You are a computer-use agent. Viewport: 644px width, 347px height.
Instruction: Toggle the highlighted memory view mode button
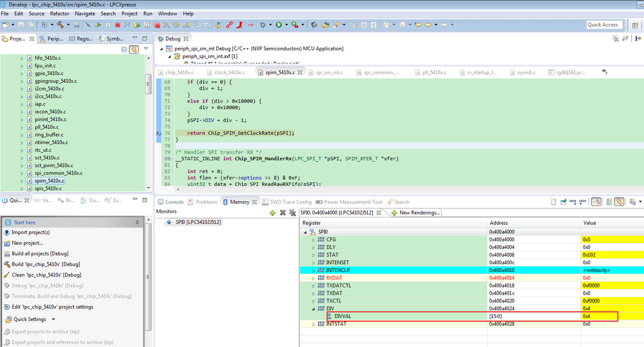point(596,202)
